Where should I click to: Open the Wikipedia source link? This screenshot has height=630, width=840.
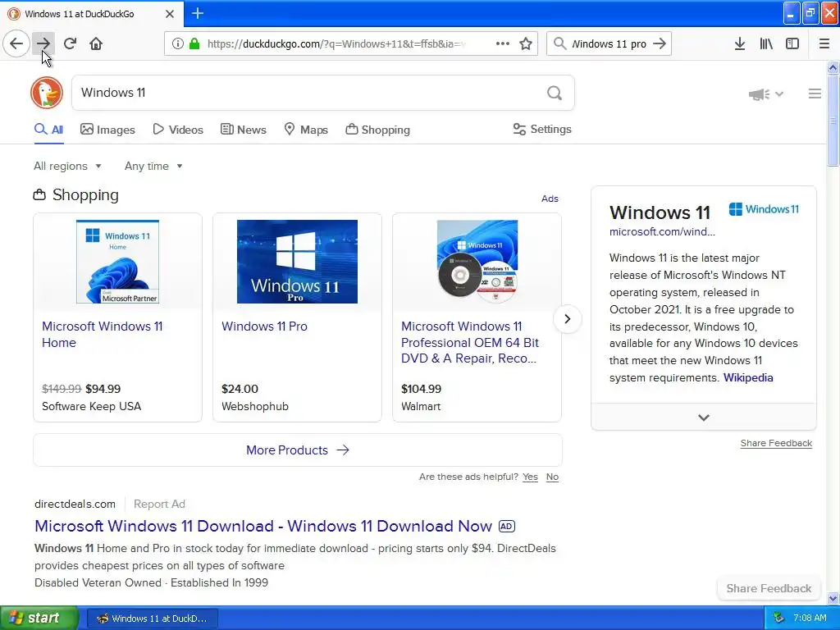tap(748, 377)
